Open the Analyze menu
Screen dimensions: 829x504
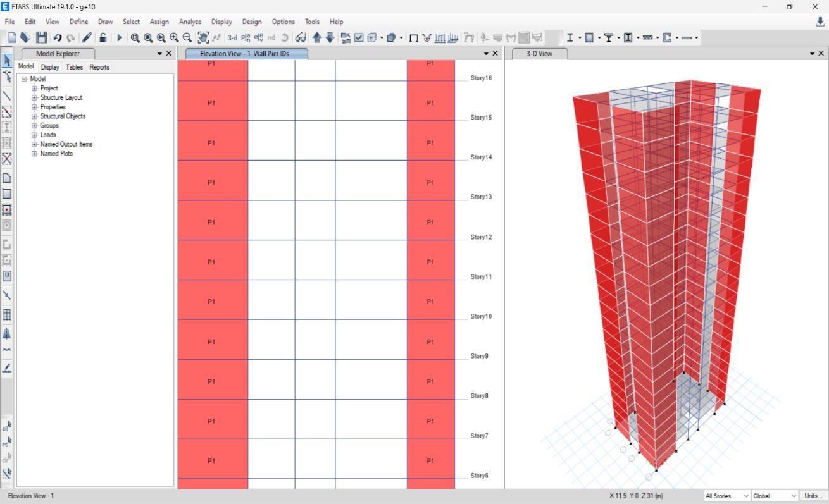coord(190,22)
